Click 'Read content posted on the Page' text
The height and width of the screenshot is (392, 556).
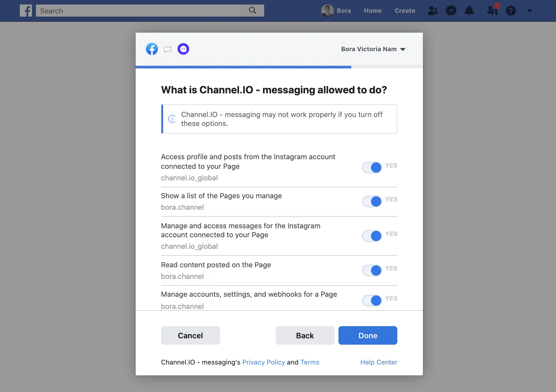click(216, 265)
